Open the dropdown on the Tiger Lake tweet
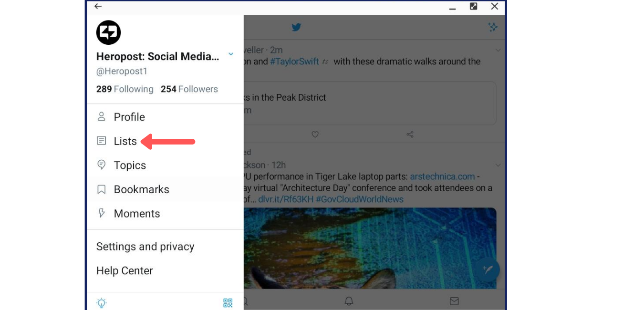 tap(498, 165)
